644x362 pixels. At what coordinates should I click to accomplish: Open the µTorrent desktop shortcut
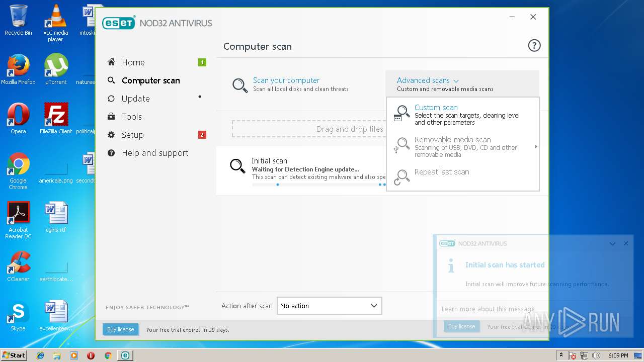tap(55, 69)
